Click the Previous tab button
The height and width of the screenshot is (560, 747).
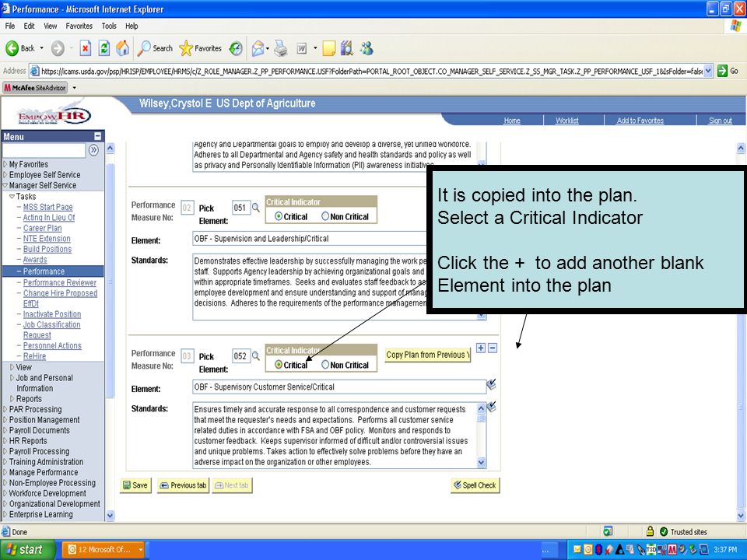click(x=184, y=485)
